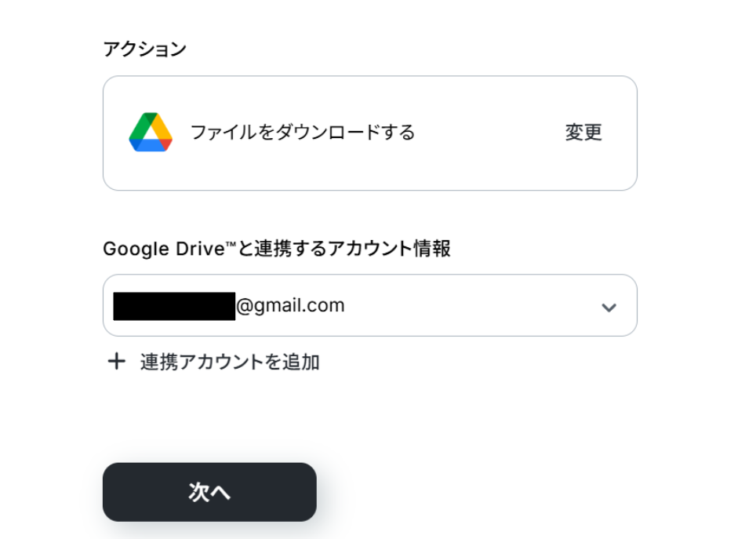This screenshot has width=756, height=539.
Task: Open the gmail.com account dropdown
Action: click(x=369, y=305)
